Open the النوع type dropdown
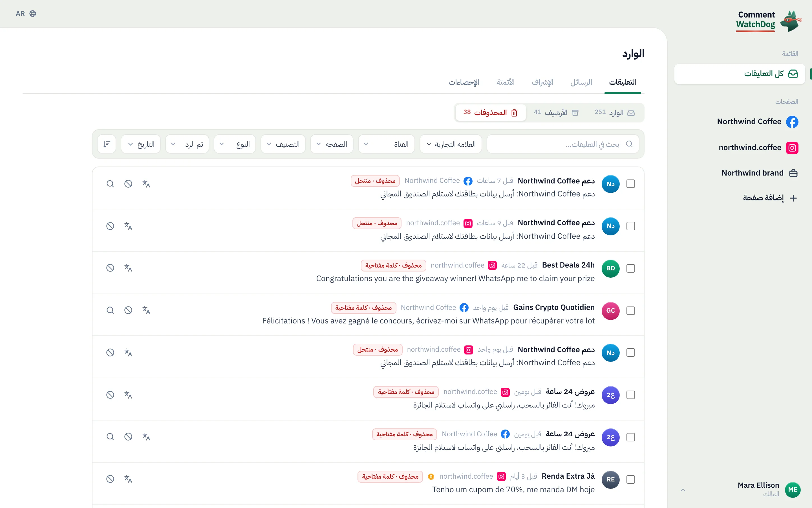This screenshot has height=508, width=812. click(x=235, y=144)
